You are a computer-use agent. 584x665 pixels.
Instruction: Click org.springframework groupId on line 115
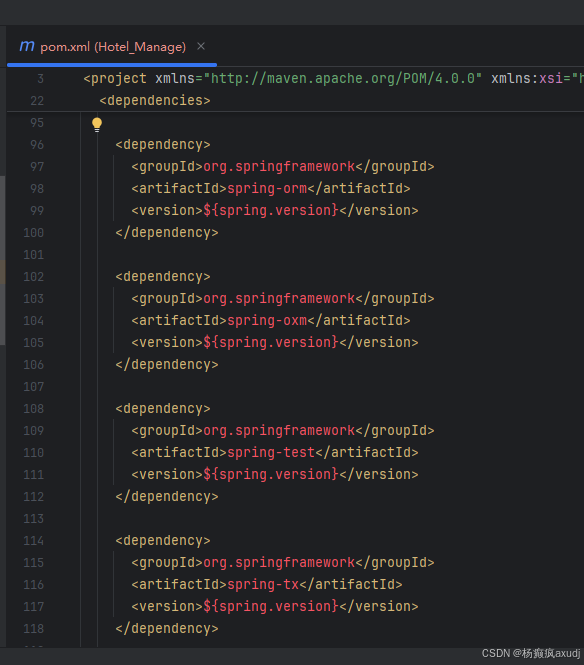pos(279,562)
